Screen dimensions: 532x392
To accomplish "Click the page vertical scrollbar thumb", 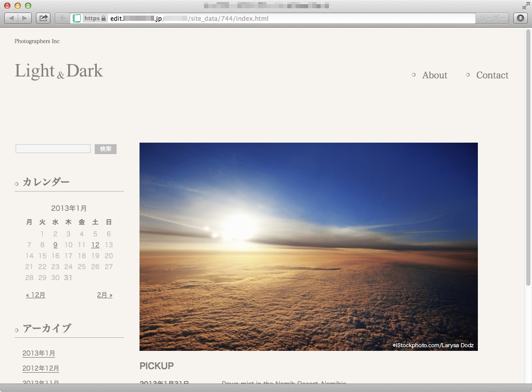I will (x=528, y=158).
